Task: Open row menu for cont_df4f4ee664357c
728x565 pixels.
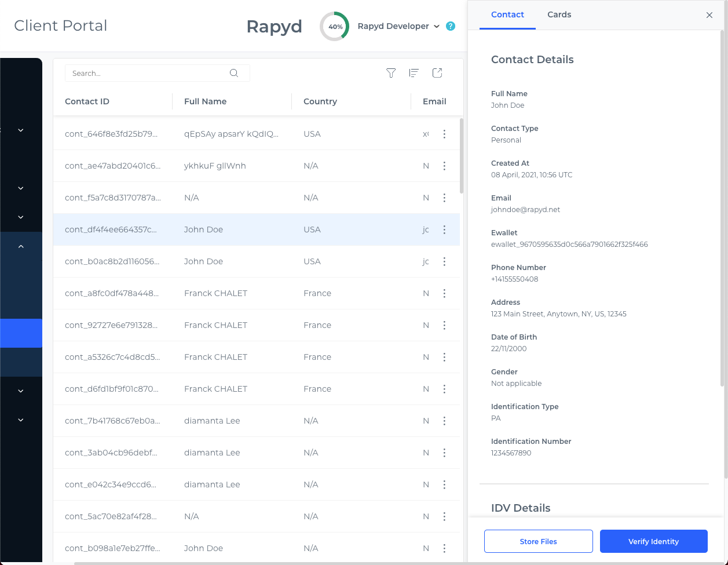Action: tap(444, 229)
